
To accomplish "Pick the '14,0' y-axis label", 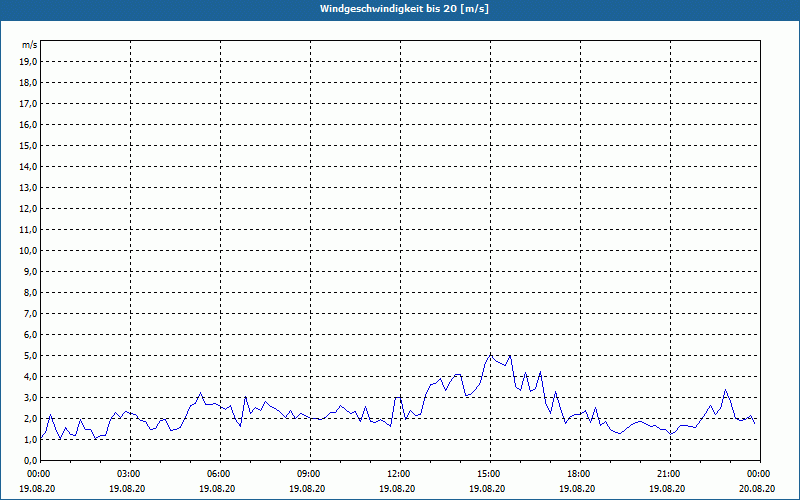I will coord(28,166).
